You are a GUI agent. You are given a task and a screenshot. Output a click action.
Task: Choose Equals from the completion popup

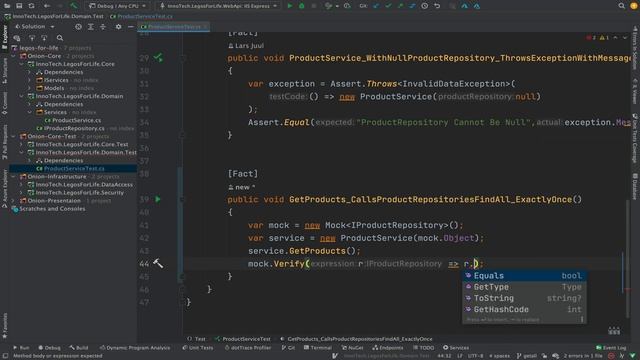point(524,276)
